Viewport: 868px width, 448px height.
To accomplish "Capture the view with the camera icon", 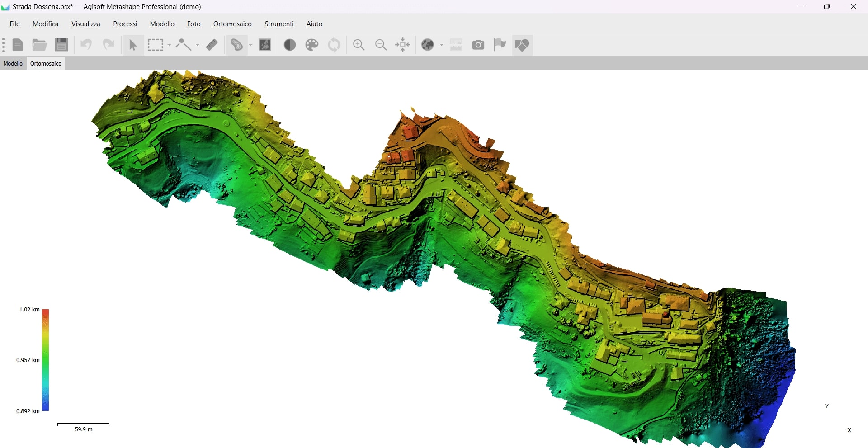I will pyautogui.click(x=478, y=45).
